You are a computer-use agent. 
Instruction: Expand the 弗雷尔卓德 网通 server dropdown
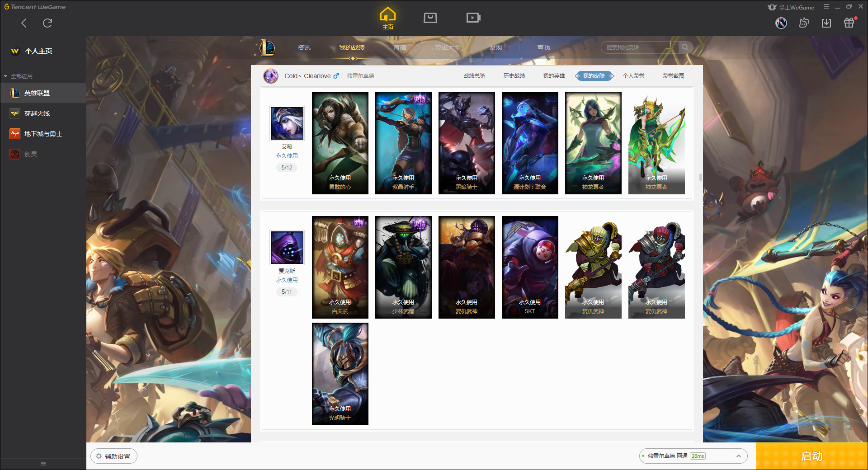[x=693, y=456]
